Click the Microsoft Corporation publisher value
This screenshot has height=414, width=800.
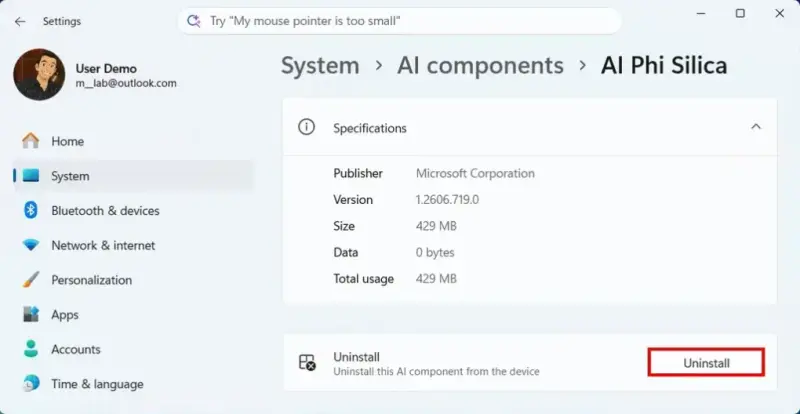[475, 174]
